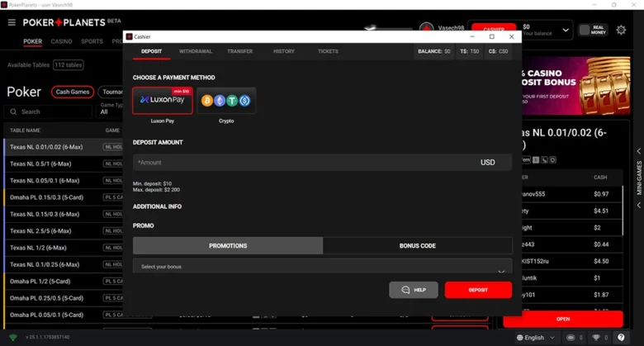Open the help question mark icon
The width and height of the screenshot is (644, 346).
click(x=621, y=338)
